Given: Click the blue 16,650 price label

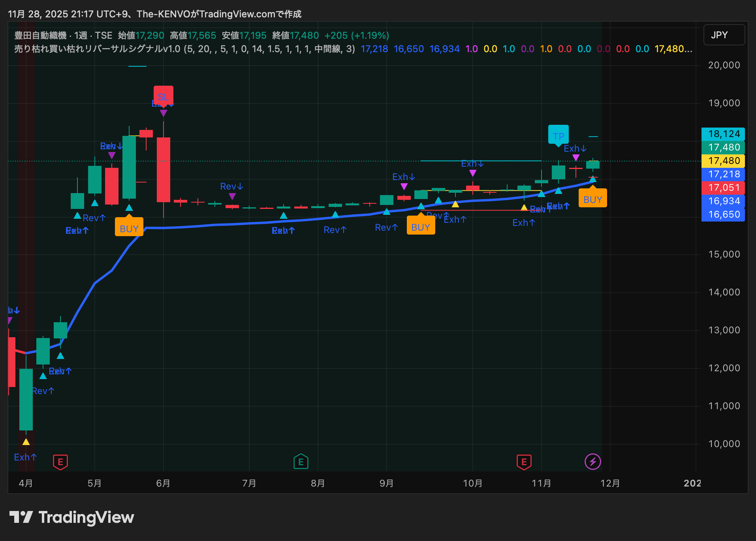Looking at the screenshot, I should tap(723, 215).
